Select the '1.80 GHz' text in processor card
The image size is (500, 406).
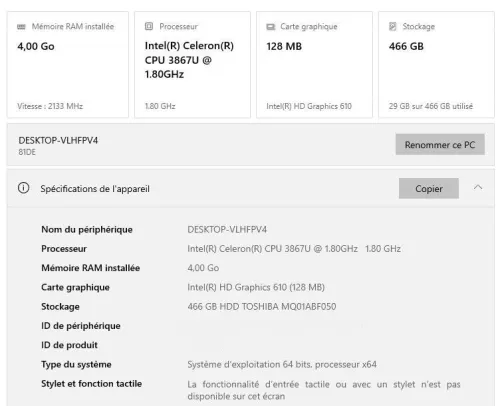tap(160, 106)
